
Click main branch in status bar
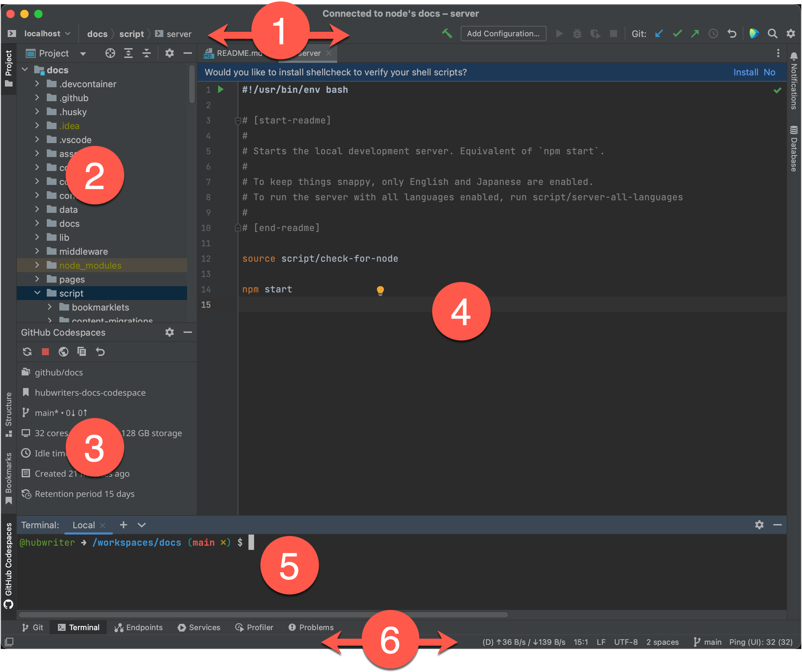pos(707,642)
